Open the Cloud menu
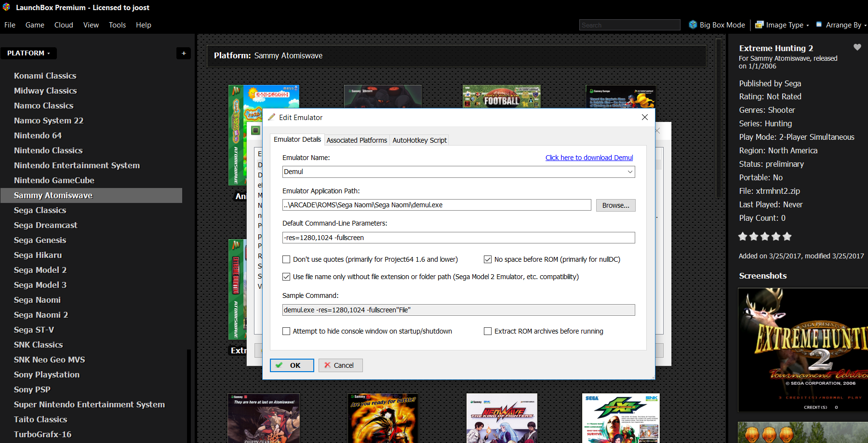Image resolution: width=868 pixels, height=443 pixels. point(64,25)
